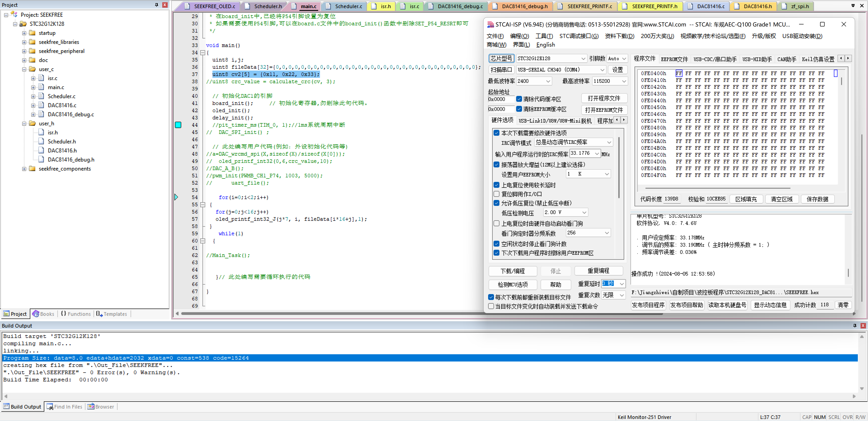The width and height of the screenshot is (868, 421).
Task: Toggle 允许低压复位 checkbox
Action: pos(497,203)
